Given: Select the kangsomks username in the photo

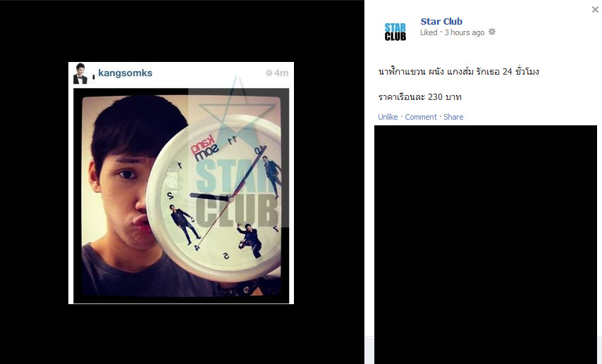Looking at the screenshot, I should click(x=125, y=73).
